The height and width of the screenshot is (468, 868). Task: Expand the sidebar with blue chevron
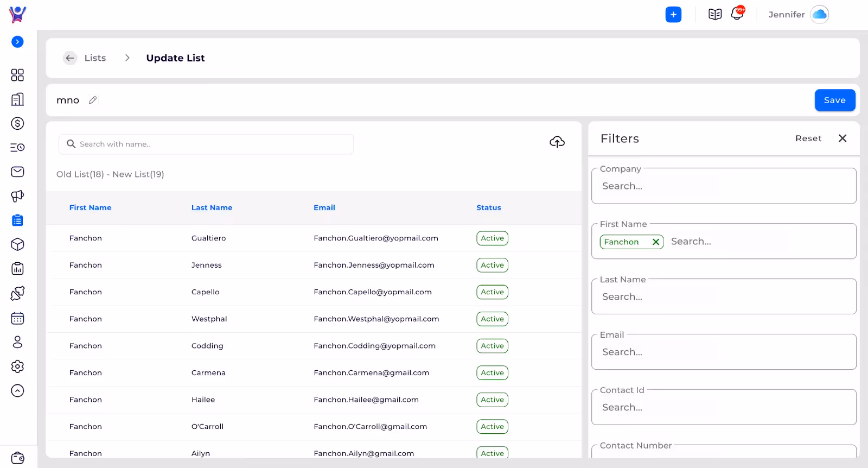(x=17, y=42)
